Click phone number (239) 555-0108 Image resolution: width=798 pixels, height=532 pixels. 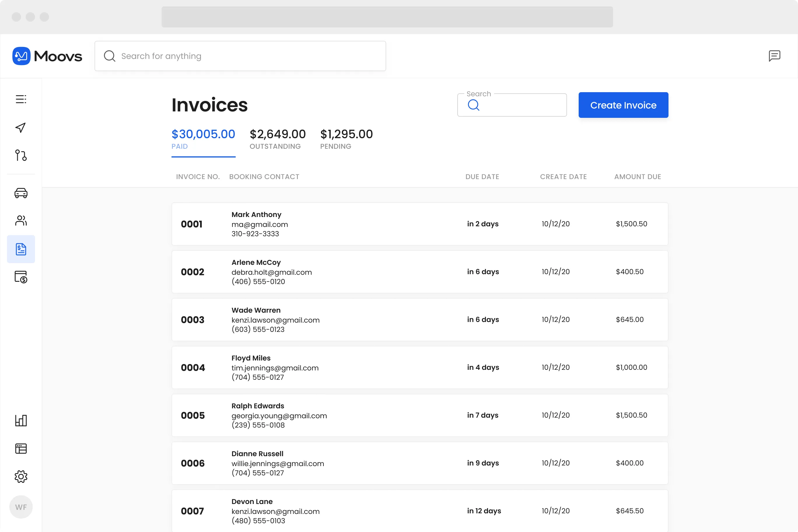point(258,425)
